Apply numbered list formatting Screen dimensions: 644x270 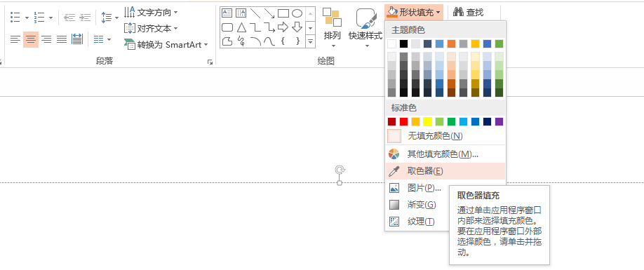tap(39, 18)
